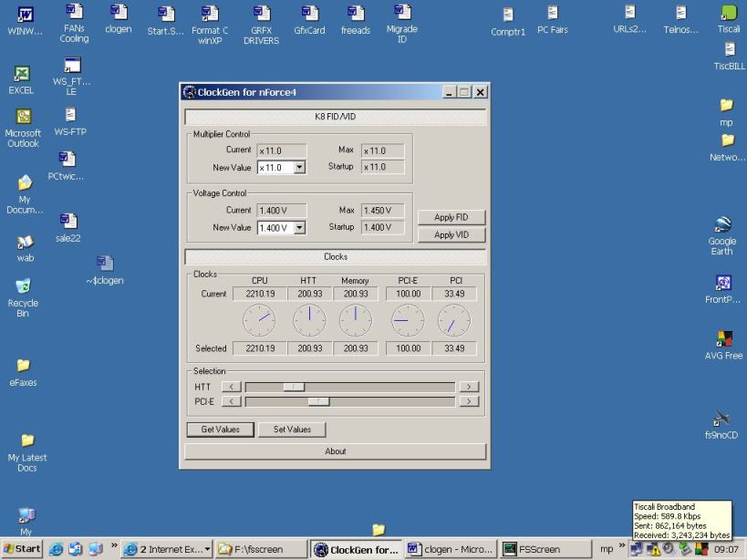
Task: Open the Google Earth desktop icon
Action: pyautogui.click(x=722, y=225)
